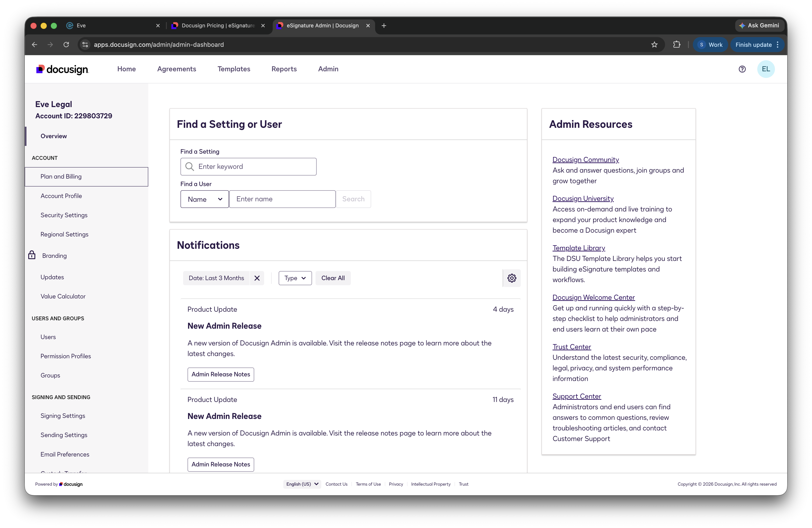Open the Template Library link
This screenshot has height=528, width=812.
[x=579, y=248]
